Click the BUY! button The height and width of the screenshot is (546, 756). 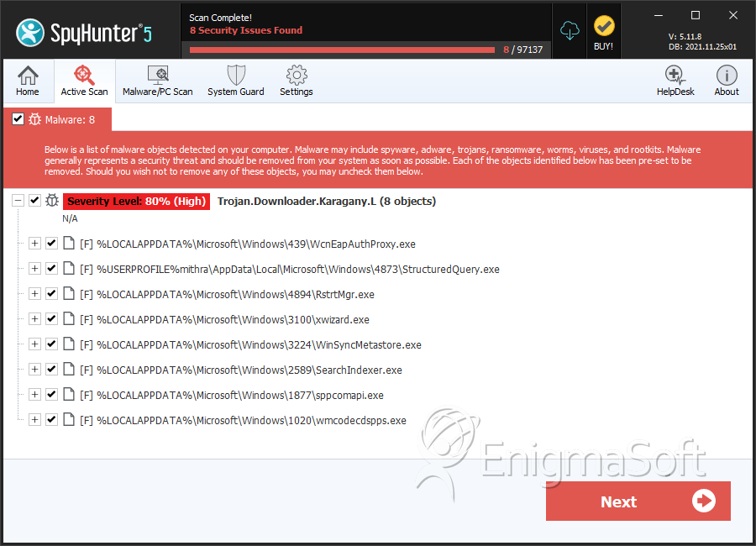(x=604, y=33)
